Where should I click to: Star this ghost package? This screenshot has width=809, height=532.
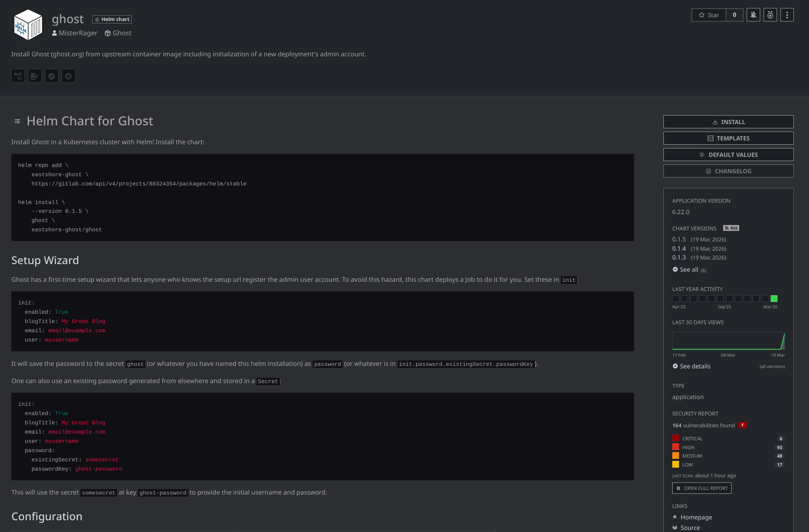709,15
